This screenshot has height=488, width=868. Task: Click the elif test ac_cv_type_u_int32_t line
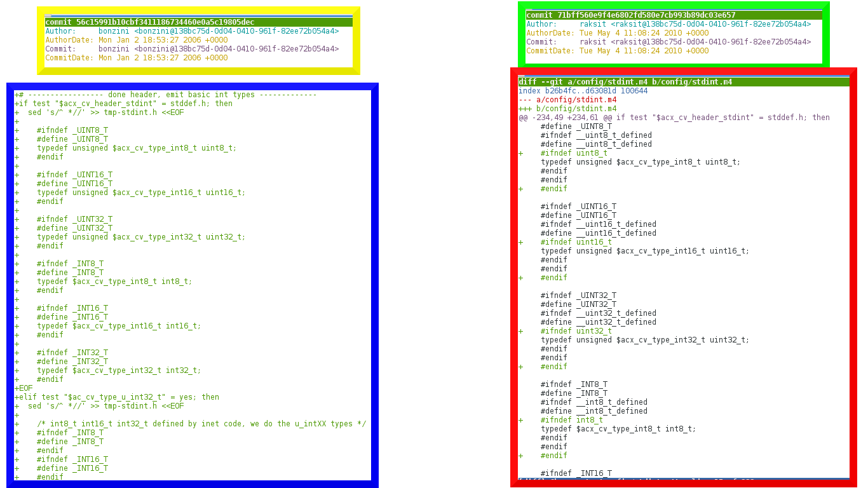pos(117,397)
